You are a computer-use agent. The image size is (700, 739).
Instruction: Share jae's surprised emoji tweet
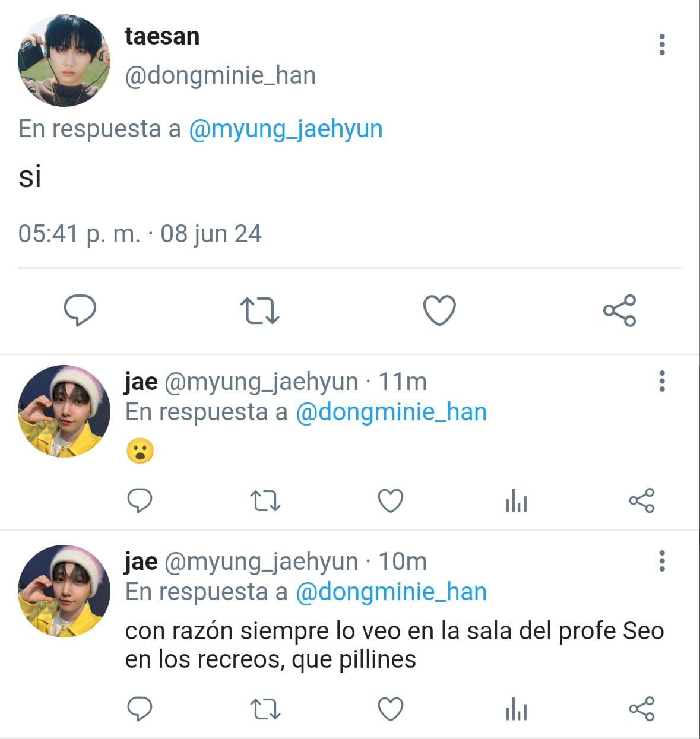click(642, 500)
